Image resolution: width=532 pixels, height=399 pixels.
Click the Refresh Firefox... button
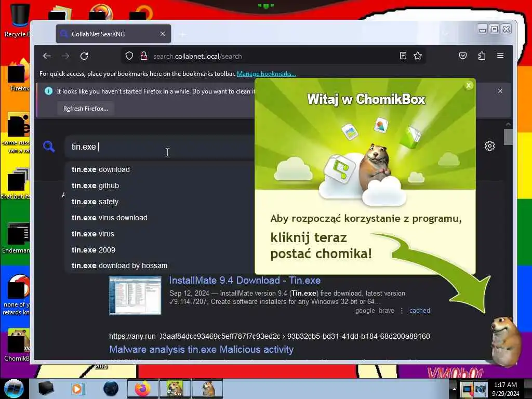[86, 109]
